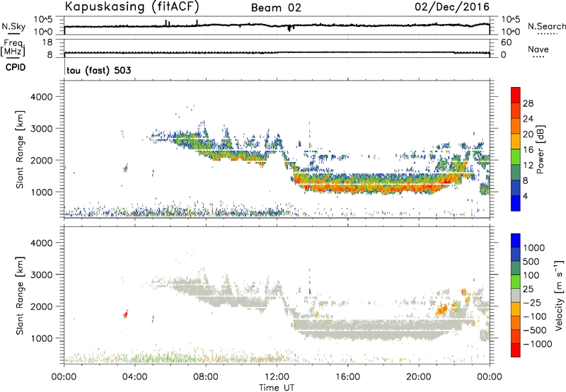Click the 'Beam 02' label
This screenshot has height=392, width=566.
pos(276,8)
